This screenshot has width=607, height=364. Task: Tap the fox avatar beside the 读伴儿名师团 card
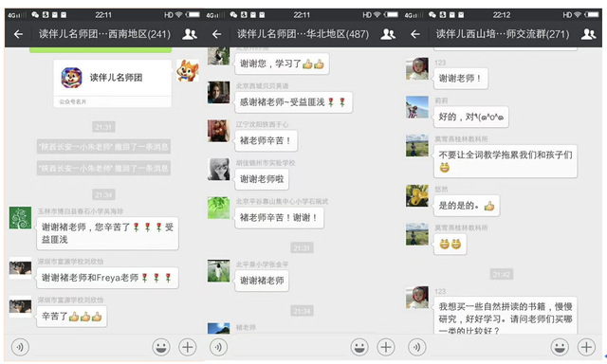188,70
